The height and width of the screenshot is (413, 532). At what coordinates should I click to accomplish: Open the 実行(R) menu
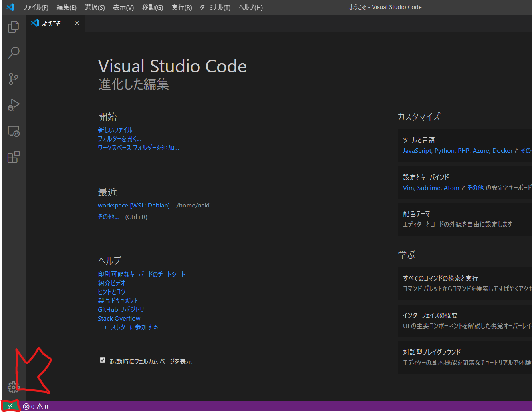182,7
